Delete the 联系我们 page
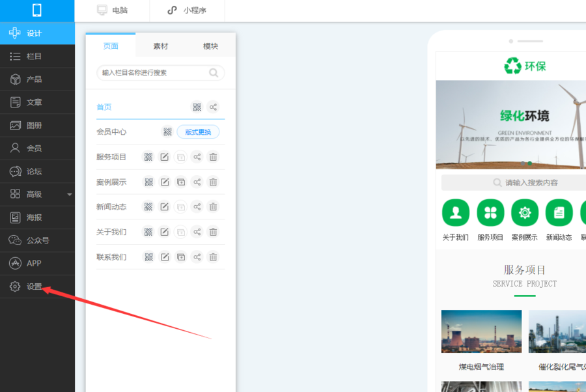The height and width of the screenshot is (392, 586). pyautogui.click(x=213, y=257)
